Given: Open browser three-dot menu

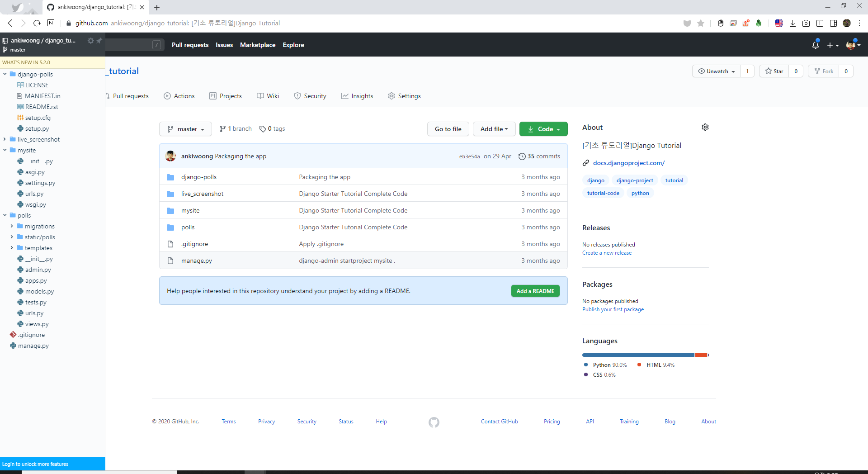Looking at the screenshot, I should point(859,23).
